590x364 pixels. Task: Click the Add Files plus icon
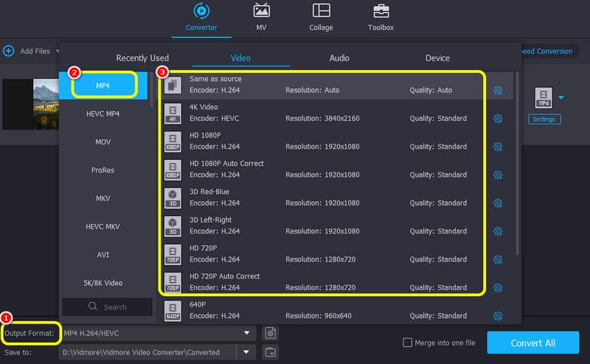pos(9,51)
